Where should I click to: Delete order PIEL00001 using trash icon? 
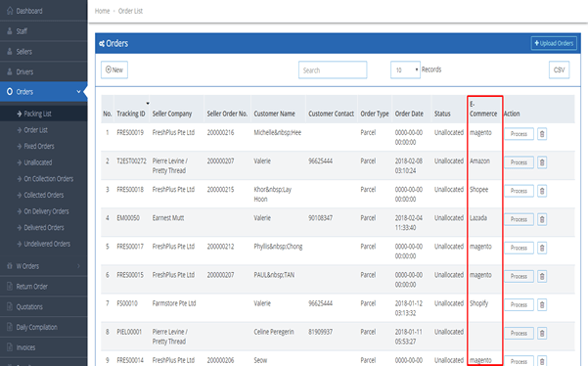tap(542, 333)
